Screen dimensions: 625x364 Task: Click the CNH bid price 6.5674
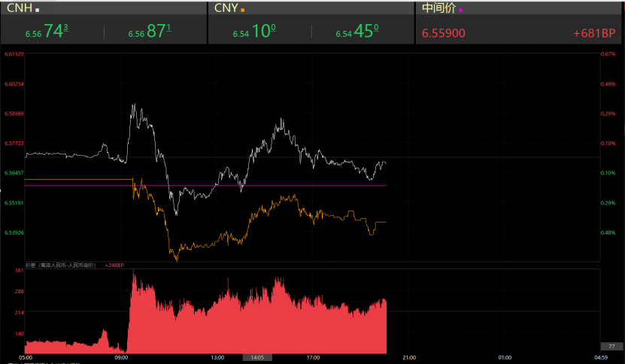(x=47, y=32)
